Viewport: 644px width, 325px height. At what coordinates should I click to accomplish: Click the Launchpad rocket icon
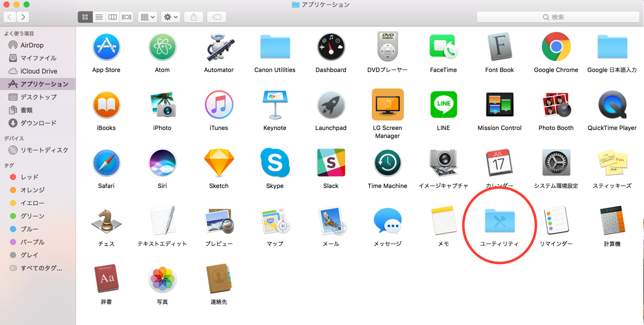[331, 105]
